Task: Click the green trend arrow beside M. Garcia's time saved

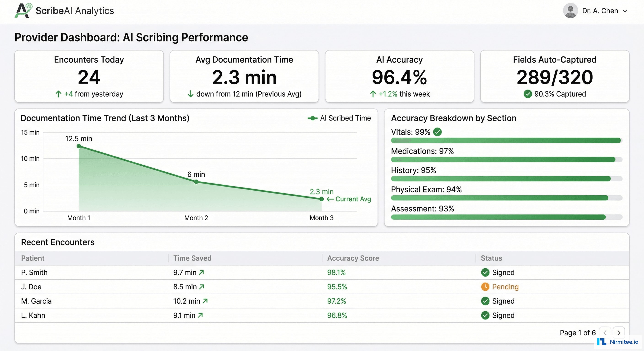Action: point(205,301)
